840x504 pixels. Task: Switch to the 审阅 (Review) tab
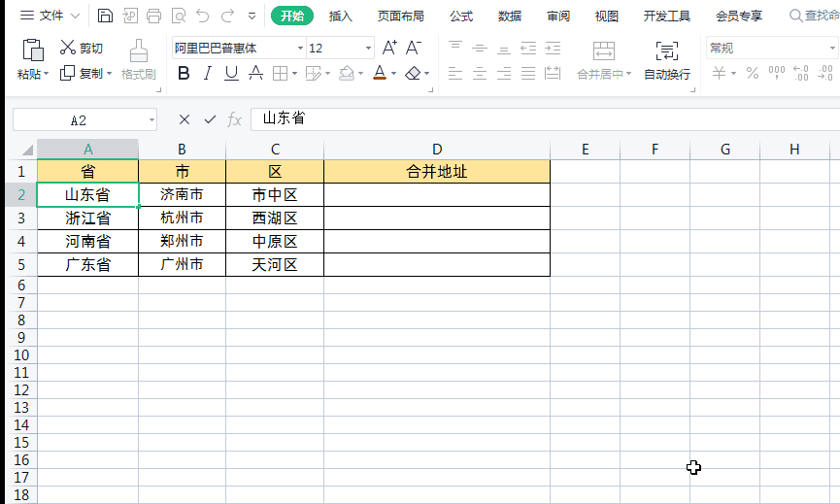558,17
